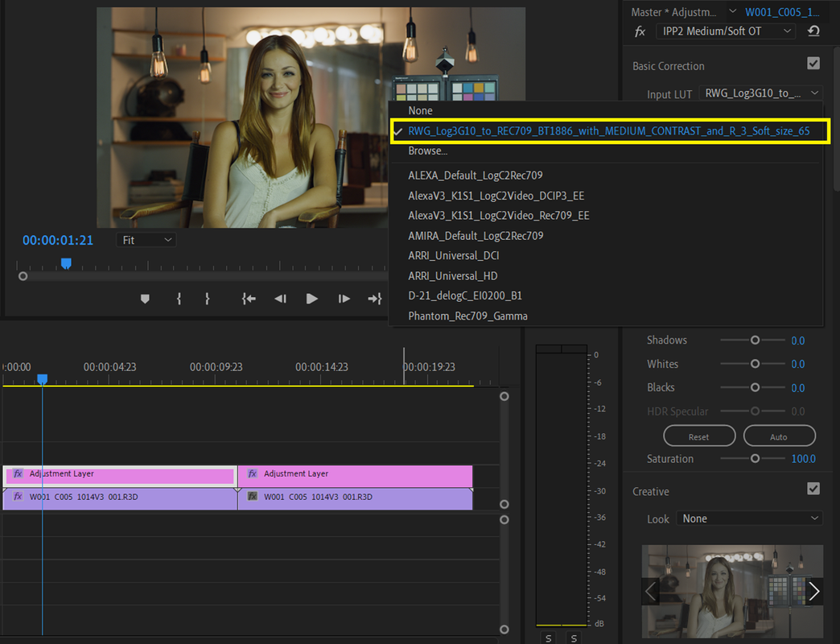Disable the Basic Correction checkbox
The image size is (840, 644).
(813, 64)
